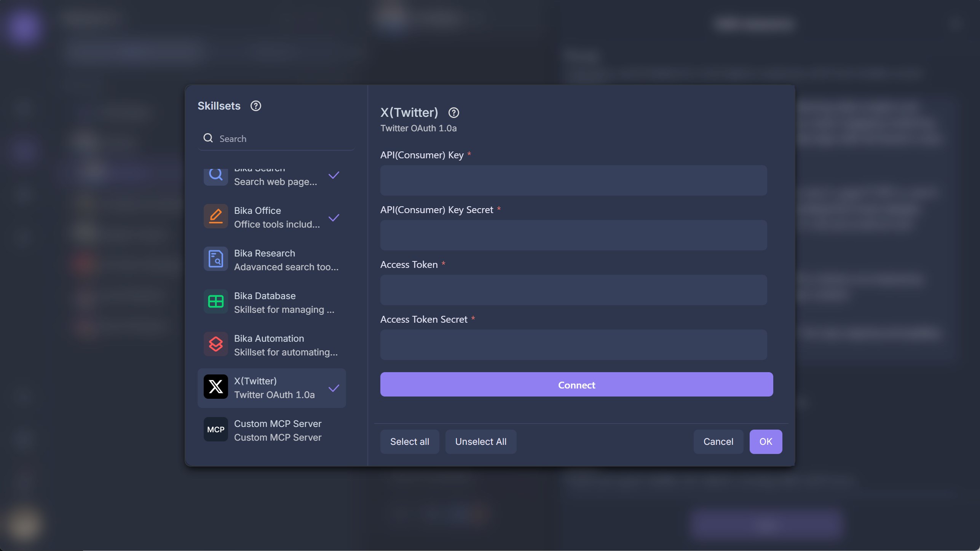Click the search magnifier icon
980x551 pixels.
click(x=208, y=138)
